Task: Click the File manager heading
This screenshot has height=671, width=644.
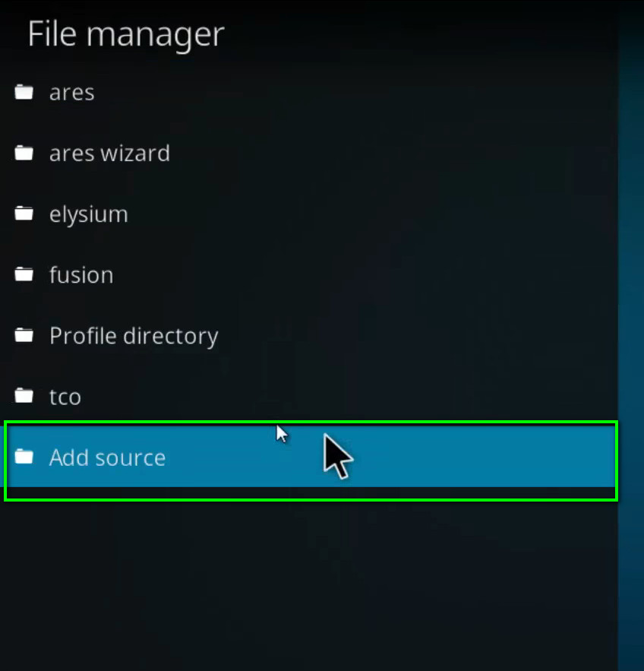Action: point(125,33)
